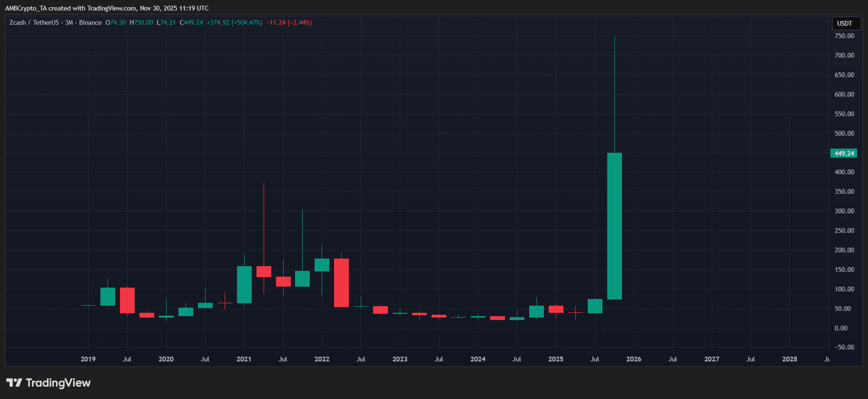Click the TradingView logo

pos(48,383)
